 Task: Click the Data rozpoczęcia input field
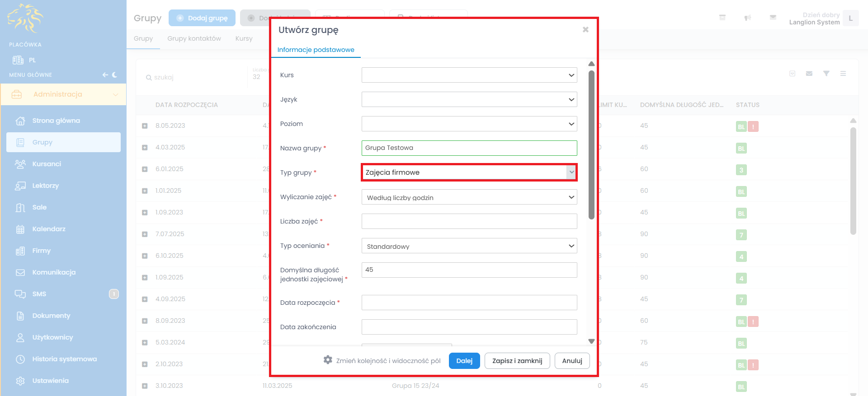[469, 303]
